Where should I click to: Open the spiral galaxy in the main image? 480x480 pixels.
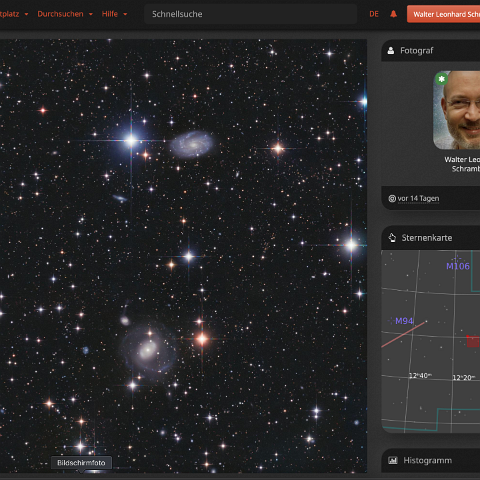tap(192, 144)
